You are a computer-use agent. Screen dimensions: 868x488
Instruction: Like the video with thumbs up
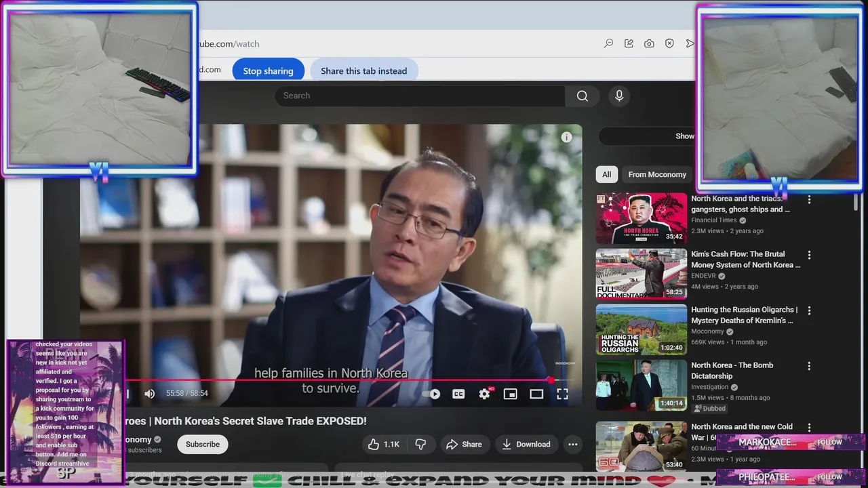tap(383, 445)
